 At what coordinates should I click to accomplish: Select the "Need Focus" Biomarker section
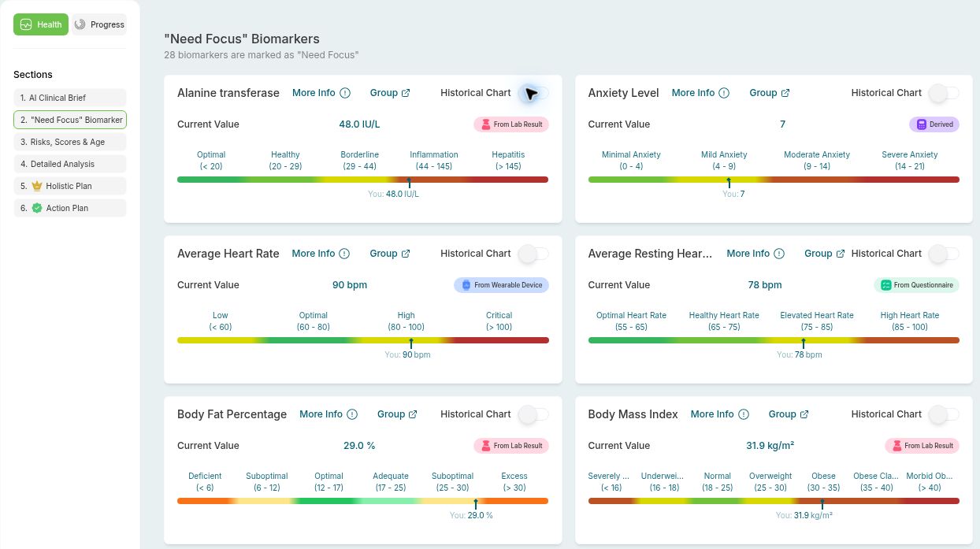pyautogui.click(x=70, y=120)
